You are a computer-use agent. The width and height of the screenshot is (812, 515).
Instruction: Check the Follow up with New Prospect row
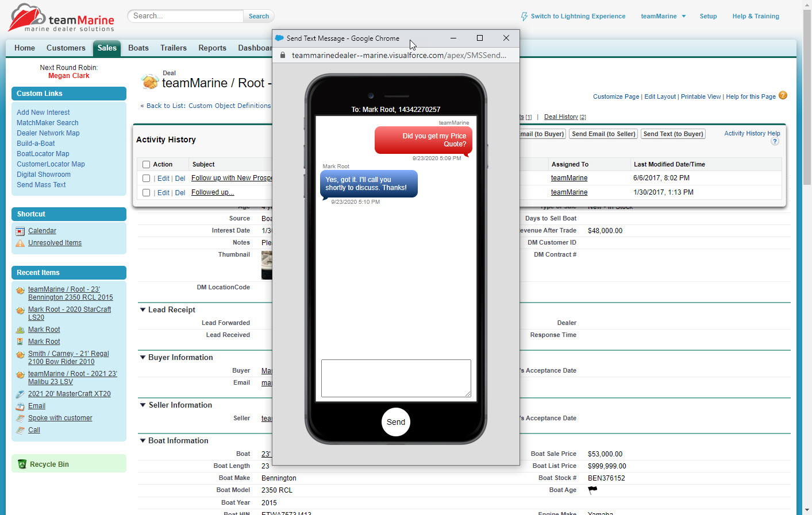(x=146, y=179)
